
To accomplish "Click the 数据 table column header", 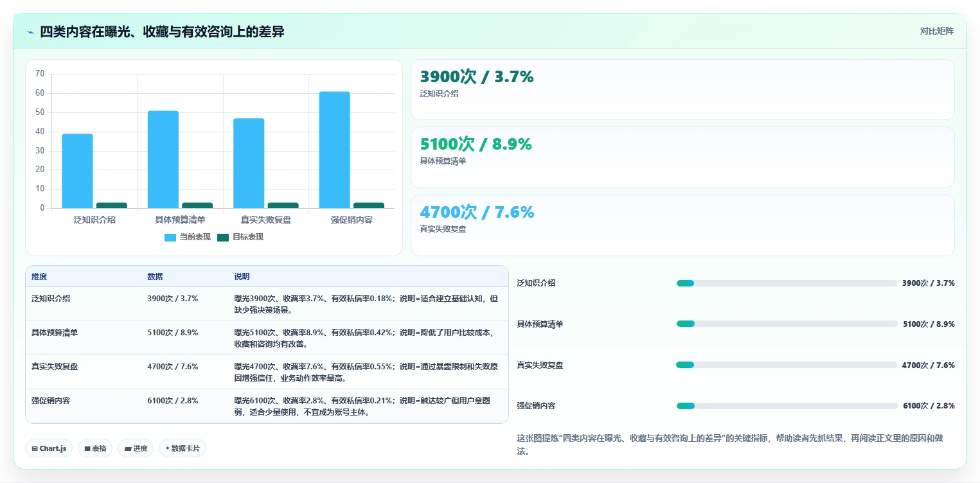I will point(155,277).
